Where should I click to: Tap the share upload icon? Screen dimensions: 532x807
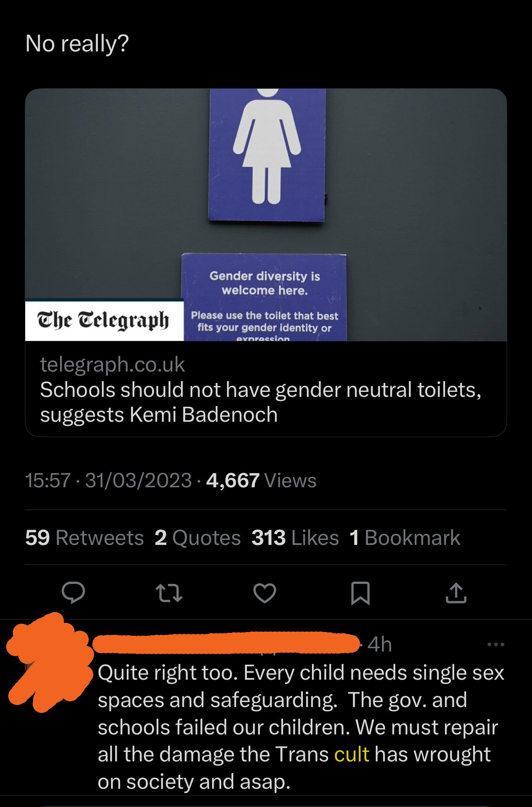[x=456, y=593]
